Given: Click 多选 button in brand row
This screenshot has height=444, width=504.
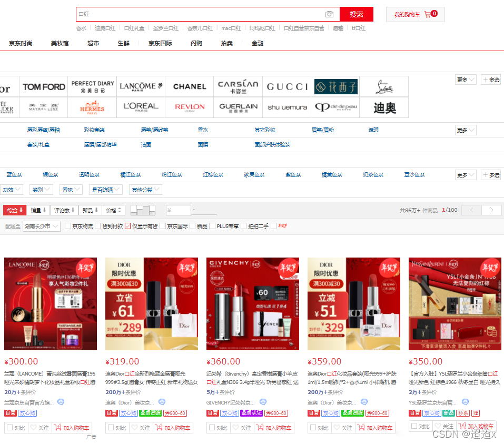Looking at the screenshot, I should point(491,80).
